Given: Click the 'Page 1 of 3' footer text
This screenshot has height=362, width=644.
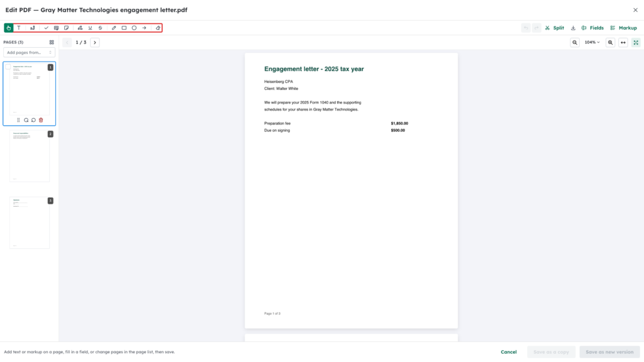Looking at the screenshot, I should click(x=272, y=314).
